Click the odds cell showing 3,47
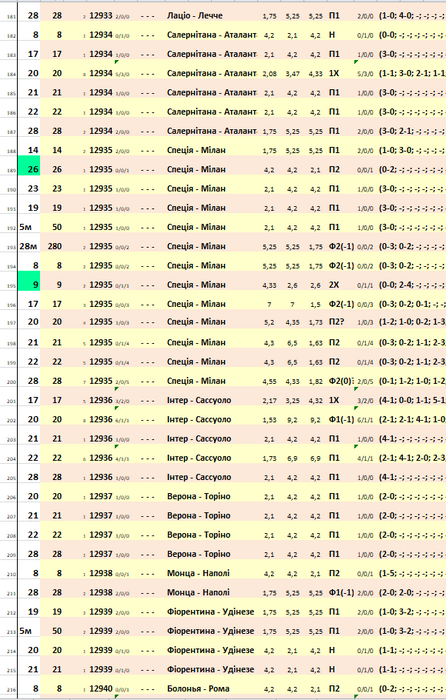Viewport: 446px width, 700px height. pos(292,74)
